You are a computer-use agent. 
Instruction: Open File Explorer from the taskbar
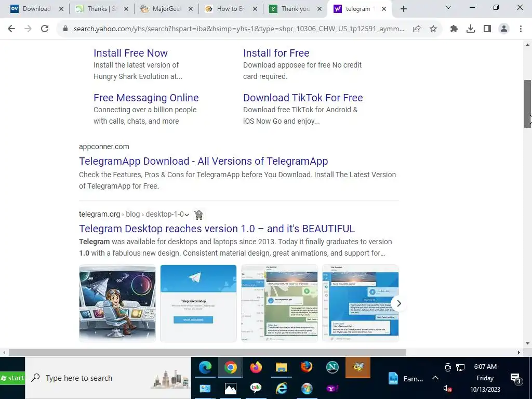coord(281,367)
